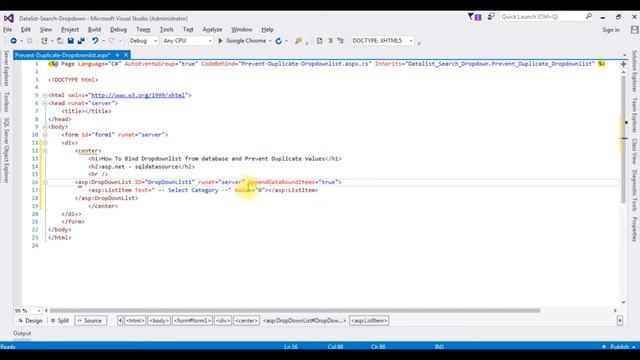Click the vertical editor scrollbar thumb
The image size is (640, 360).
pos(623,139)
